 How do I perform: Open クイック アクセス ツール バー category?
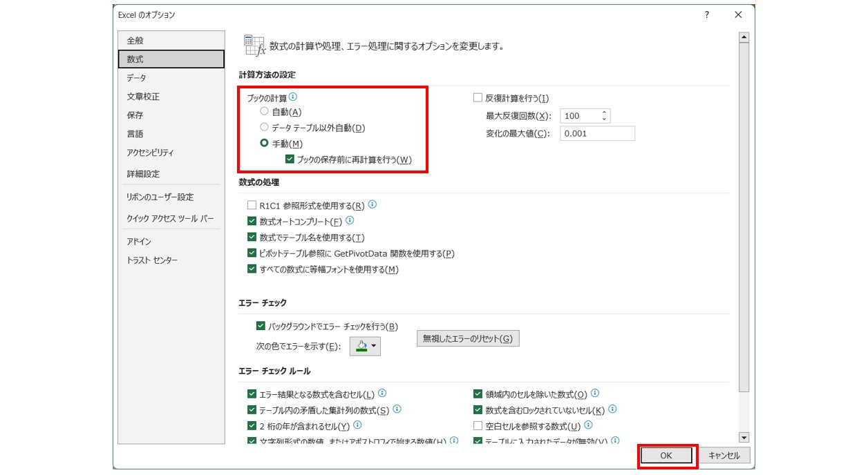tap(171, 218)
